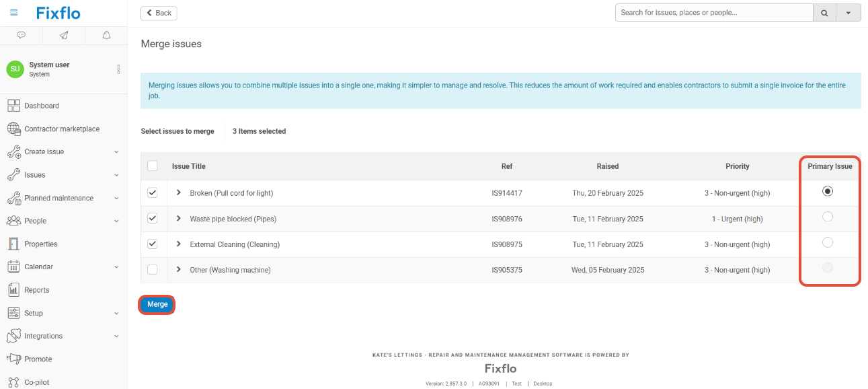Expand the Other (Washing machine) row
The image size is (868, 389).
(x=179, y=269)
